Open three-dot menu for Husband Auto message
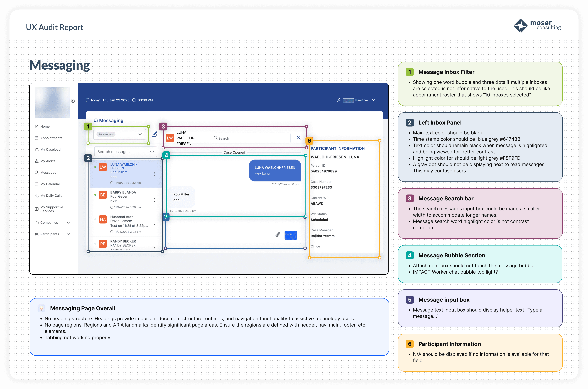The height and width of the screenshot is (389, 588). tap(154, 225)
